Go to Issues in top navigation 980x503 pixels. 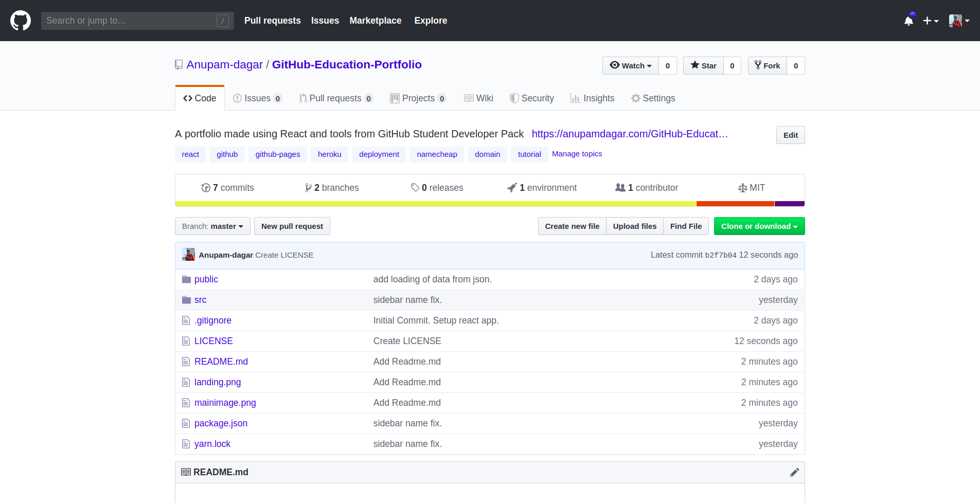(x=325, y=21)
